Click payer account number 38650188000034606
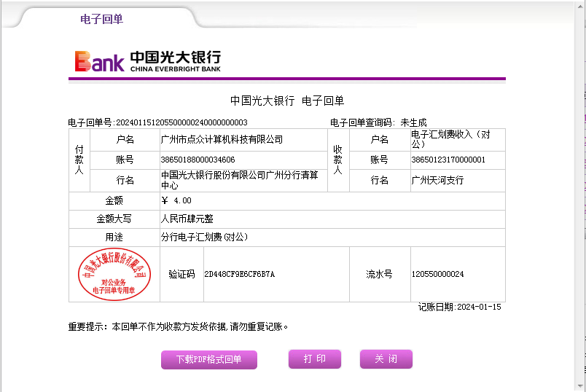586x392 pixels. click(198, 160)
